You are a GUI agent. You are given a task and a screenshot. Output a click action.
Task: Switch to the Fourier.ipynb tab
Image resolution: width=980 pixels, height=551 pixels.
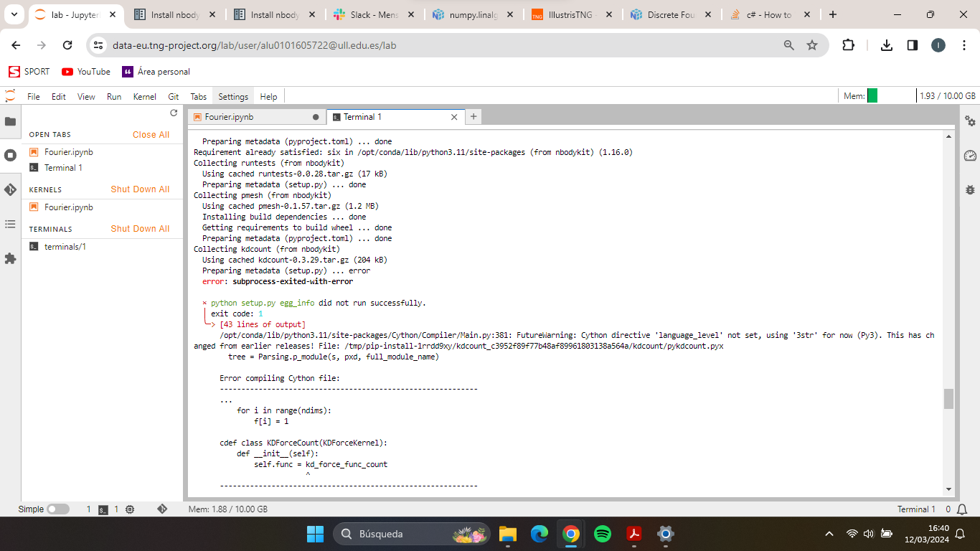[x=257, y=117]
